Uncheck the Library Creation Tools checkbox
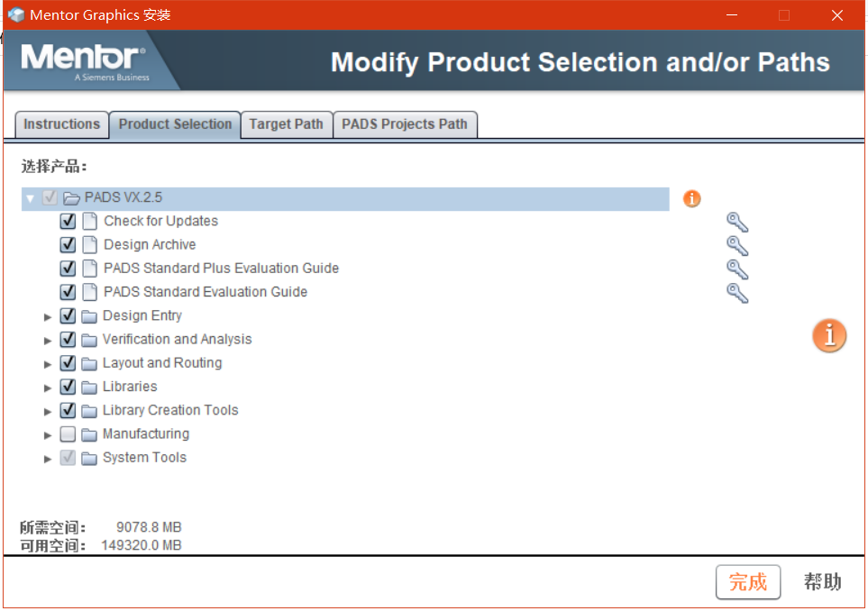This screenshot has width=868, height=611. point(68,410)
